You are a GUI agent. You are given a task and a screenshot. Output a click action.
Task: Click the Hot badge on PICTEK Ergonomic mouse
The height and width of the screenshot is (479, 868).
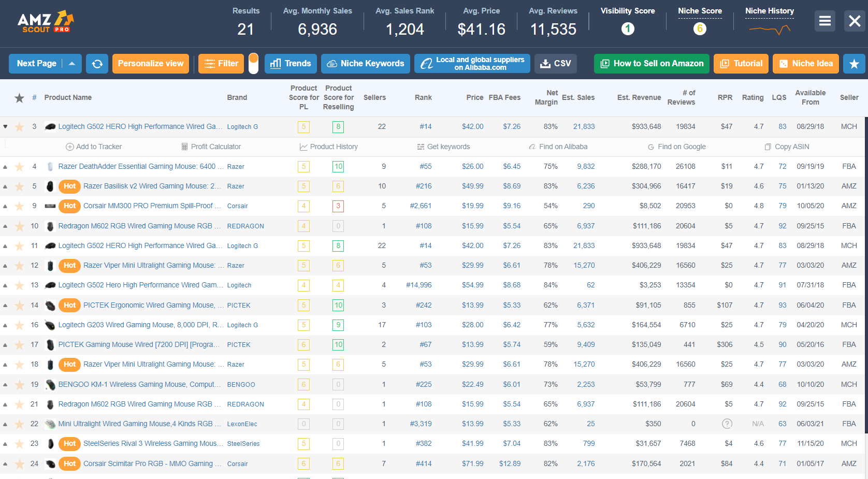[70, 306]
